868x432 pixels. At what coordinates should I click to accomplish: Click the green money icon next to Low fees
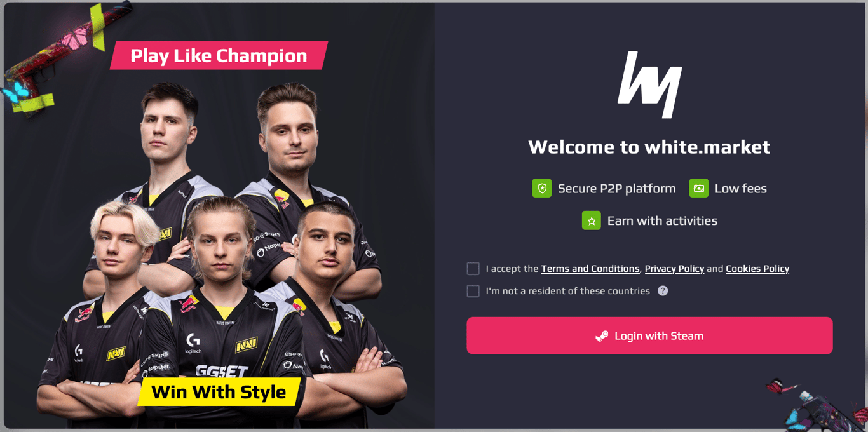[698, 188]
